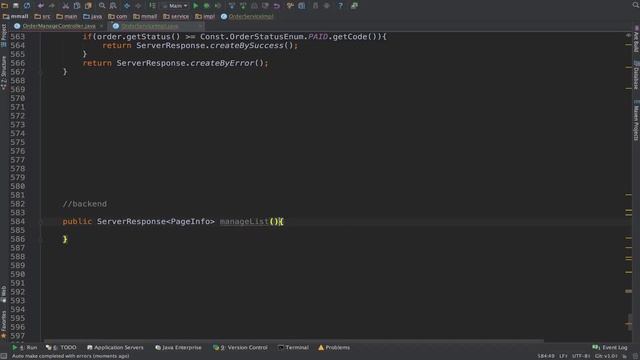Click the Paste icon in toolbar
Image resolution: width=640 pixels, height=360 pixels.
click(88, 6)
